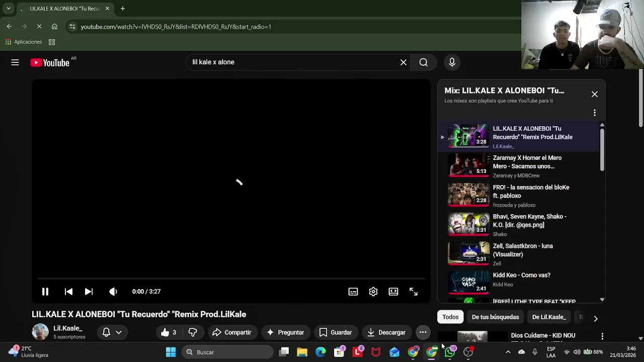Save video with Guardar button
644x362 pixels.
335,332
